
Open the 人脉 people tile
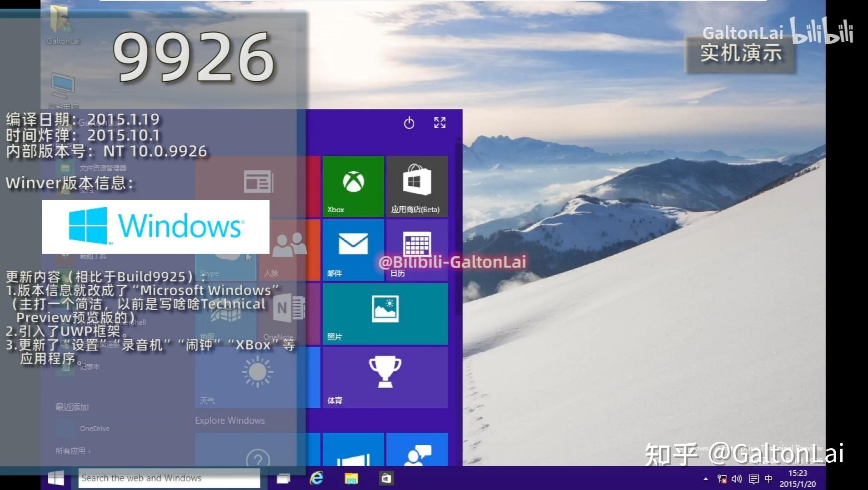click(289, 250)
